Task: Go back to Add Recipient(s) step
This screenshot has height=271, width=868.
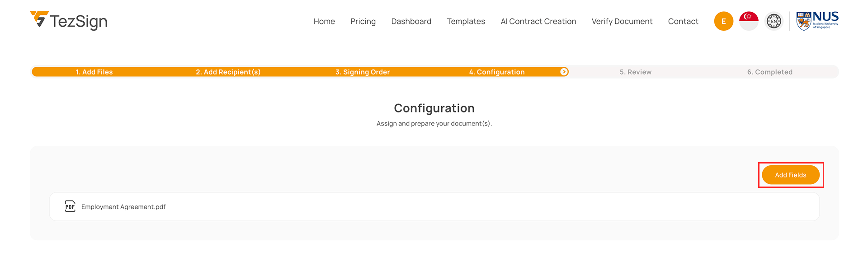Action: coord(228,72)
